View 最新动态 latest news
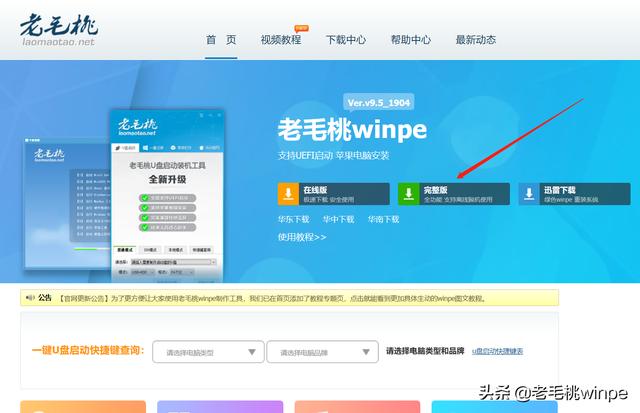This screenshot has width=640, height=413. click(476, 40)
